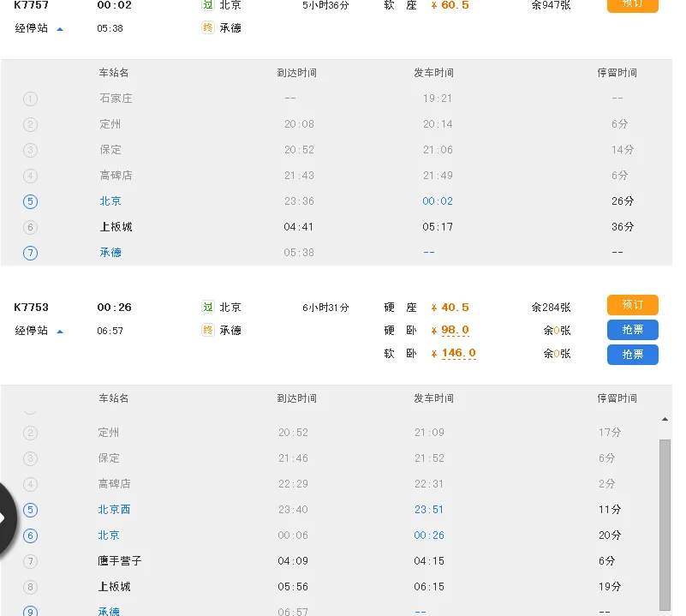Click the green 过 icon beside 北京 for K7757
Viewport: 686px width, 616px height.
coord(207,6)
